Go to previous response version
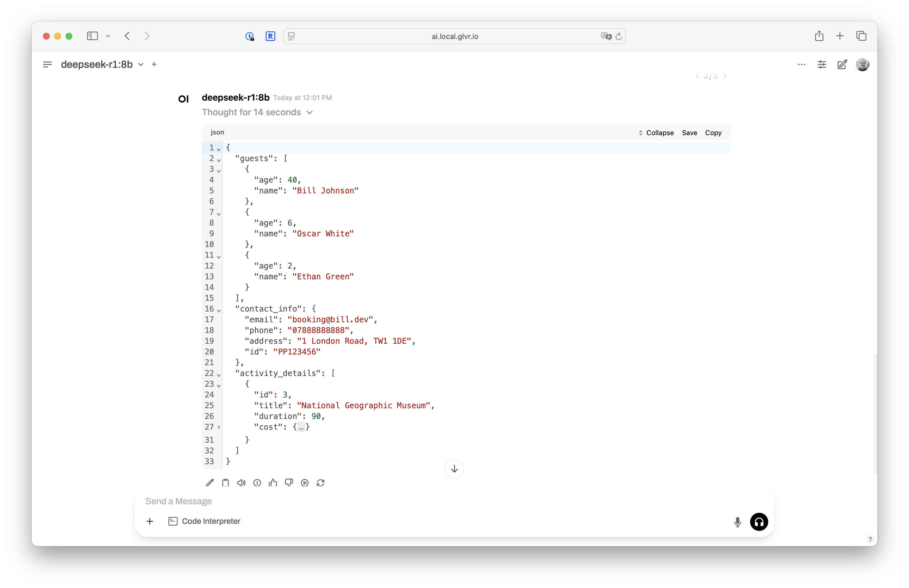The image size is (909, 588). pyautogui.click(x=697, y=76)
